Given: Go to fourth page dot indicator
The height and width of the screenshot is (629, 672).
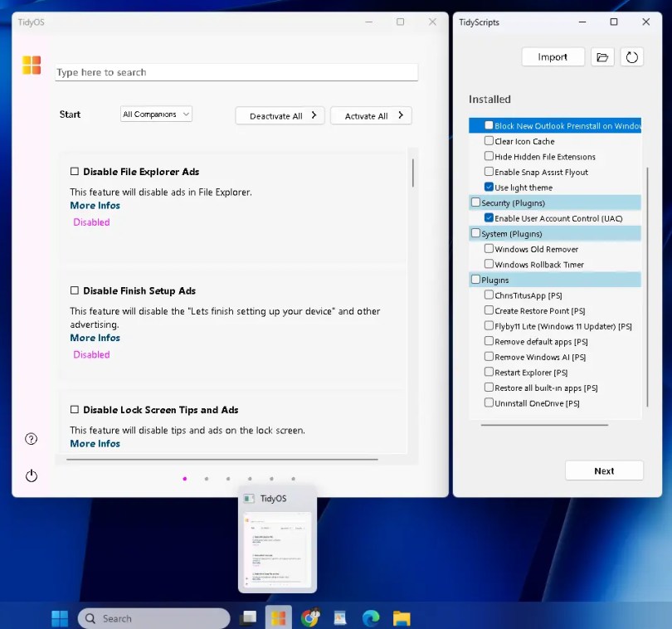Looking at the screenshot, I should (x=250, y=479).
